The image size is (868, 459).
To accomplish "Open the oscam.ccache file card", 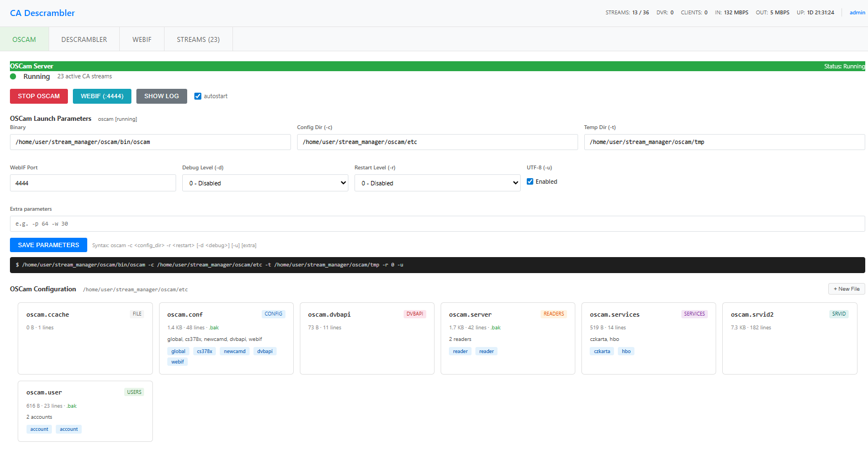I will (x=85, y=338).
